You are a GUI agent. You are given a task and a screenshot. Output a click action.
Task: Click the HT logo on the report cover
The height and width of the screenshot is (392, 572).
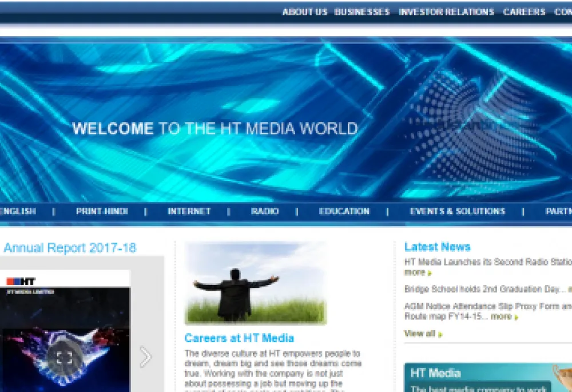tap(21, 282)
